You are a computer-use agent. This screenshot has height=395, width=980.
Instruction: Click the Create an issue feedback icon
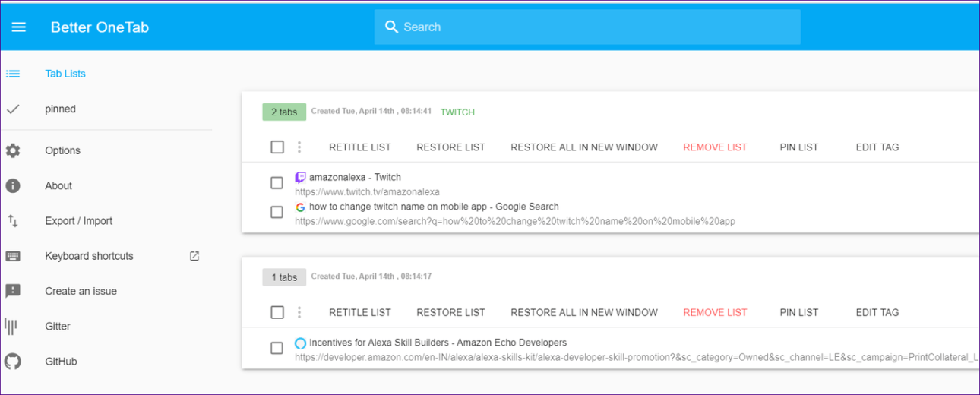(x=13, y=291)
